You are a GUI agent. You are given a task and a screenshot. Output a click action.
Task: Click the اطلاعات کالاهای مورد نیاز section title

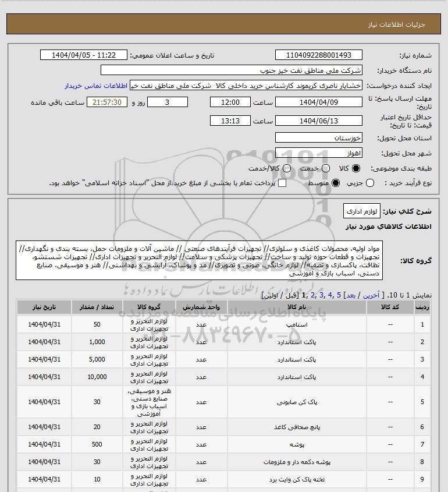(389, 226)
